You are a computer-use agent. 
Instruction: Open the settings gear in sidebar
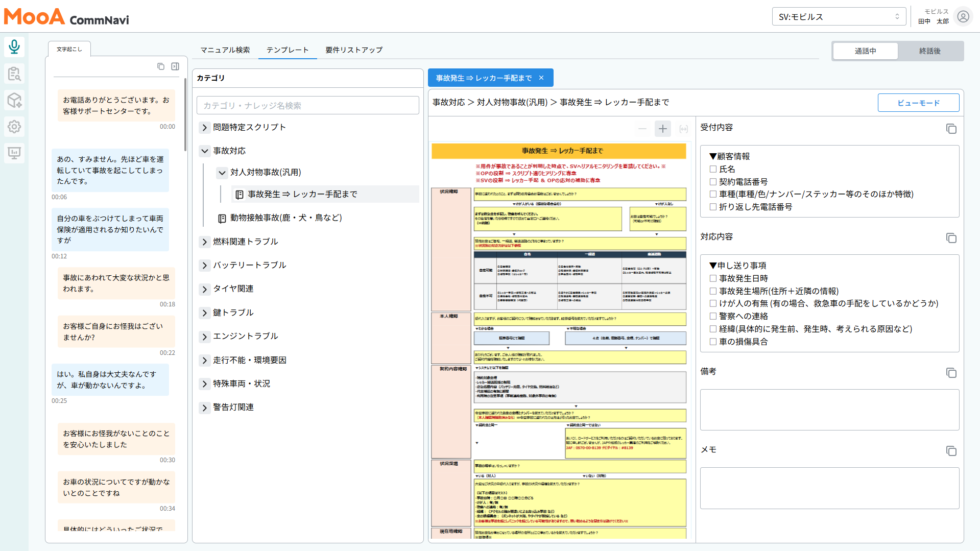click(x=14, y=127)
